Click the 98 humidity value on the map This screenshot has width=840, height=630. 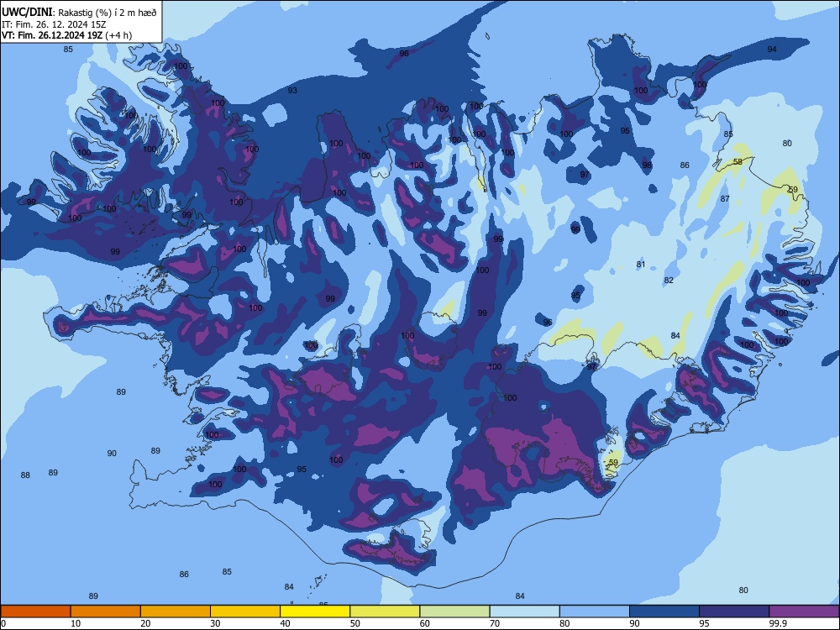point(647,165)
